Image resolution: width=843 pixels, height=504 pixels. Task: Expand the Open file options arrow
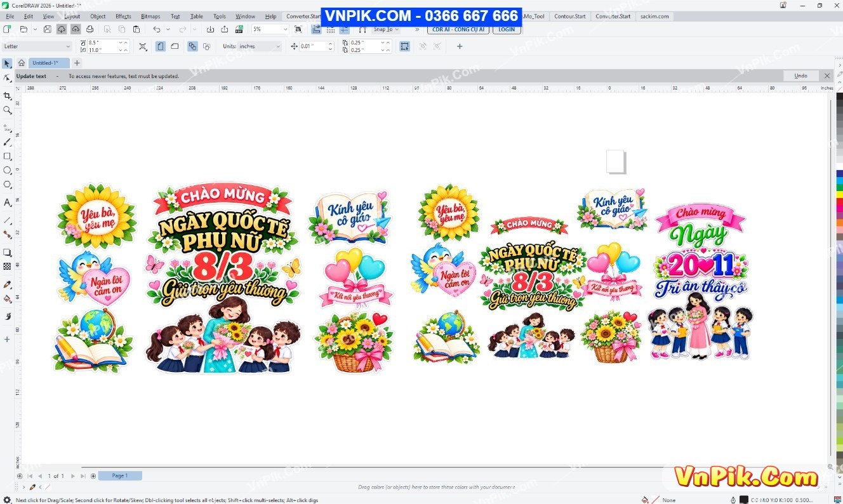point(34,29)
